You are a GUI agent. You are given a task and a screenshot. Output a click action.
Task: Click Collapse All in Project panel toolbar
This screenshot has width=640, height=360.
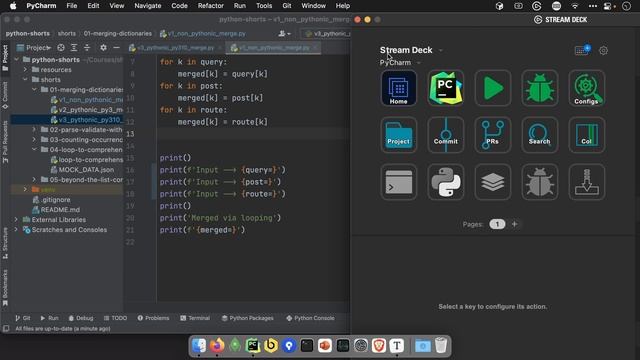pos(87,48)
